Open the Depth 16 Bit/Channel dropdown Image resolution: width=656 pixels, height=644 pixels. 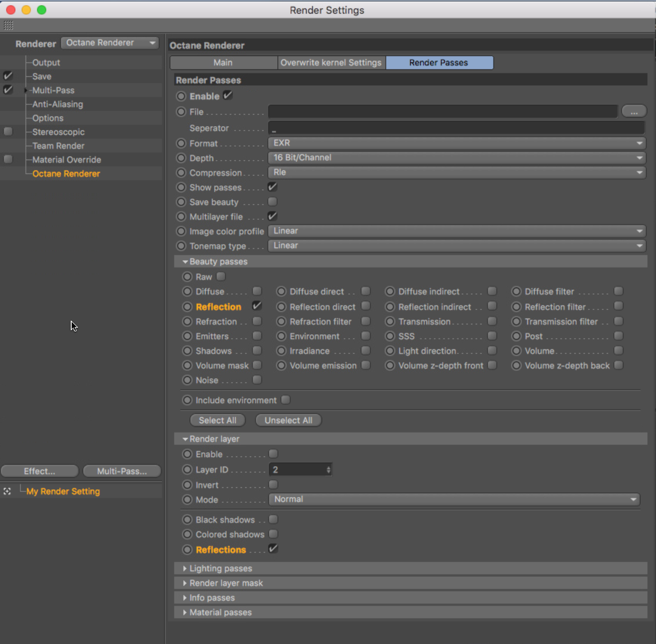pos(456,158)
